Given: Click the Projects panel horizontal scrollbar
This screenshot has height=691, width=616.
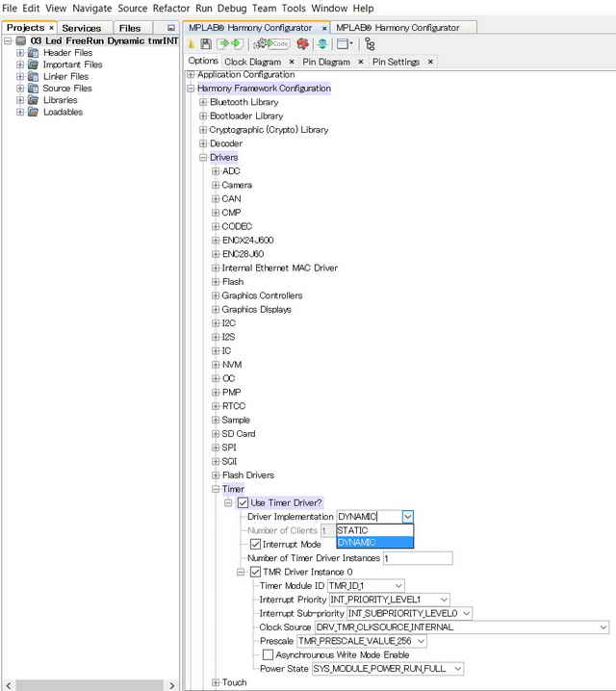Looking at the screenshot, I should pos(90,686).
